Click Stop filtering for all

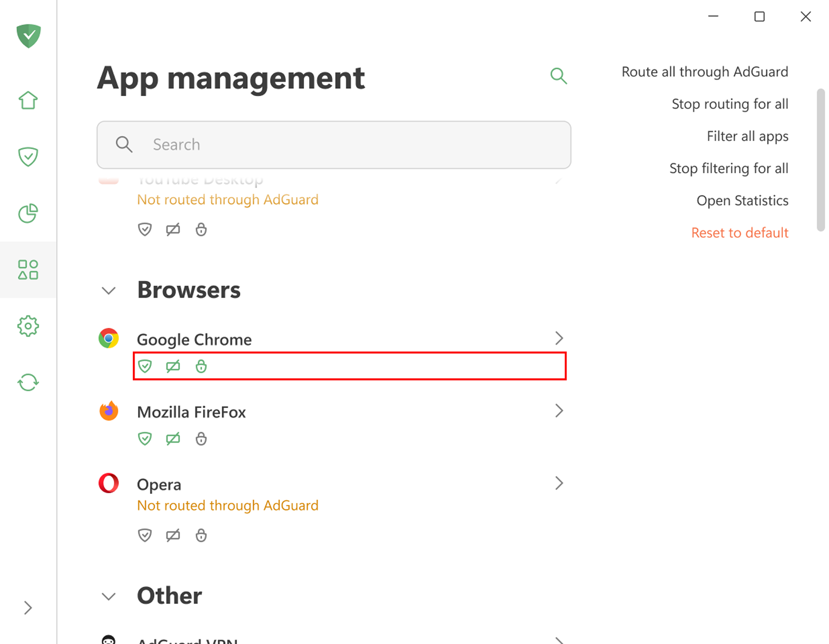[x=728, y=168]
